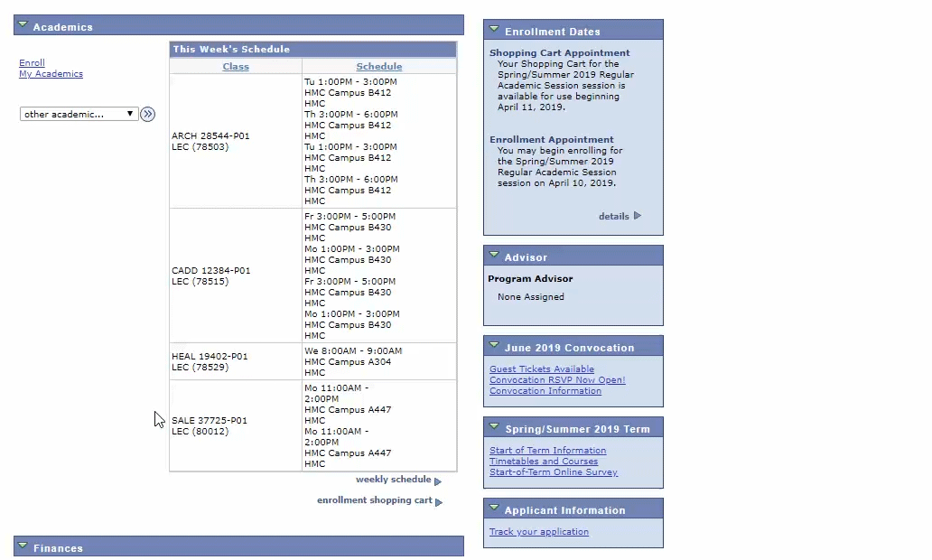Collapse the Applicant Information panel
The width and height of the screenshot is (932, 560).
(494, 509)
